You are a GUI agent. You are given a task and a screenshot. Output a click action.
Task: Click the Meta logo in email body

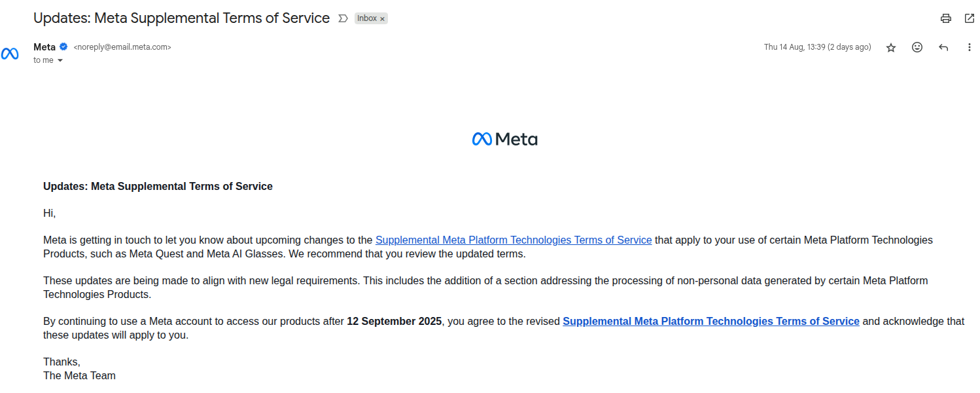(x=504, y=139)
